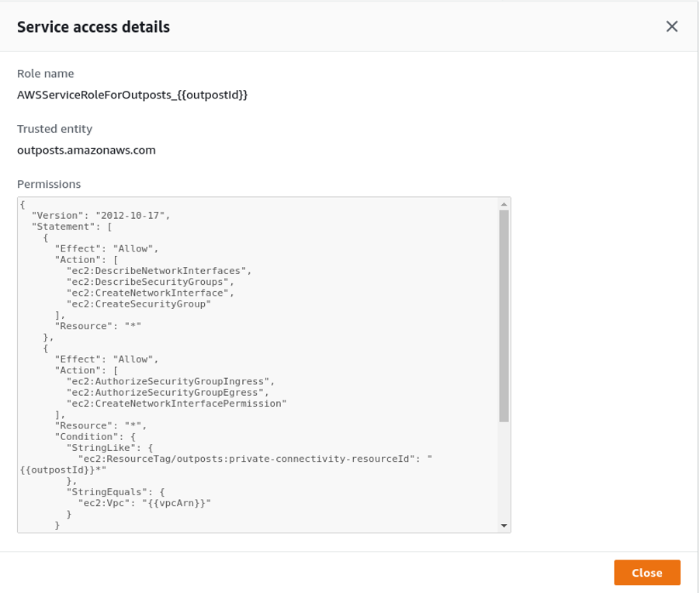This screenshot has width=700, height=593.
Task: Click the scrollbar up arrow in Permissions
Action: click(504, 203)
